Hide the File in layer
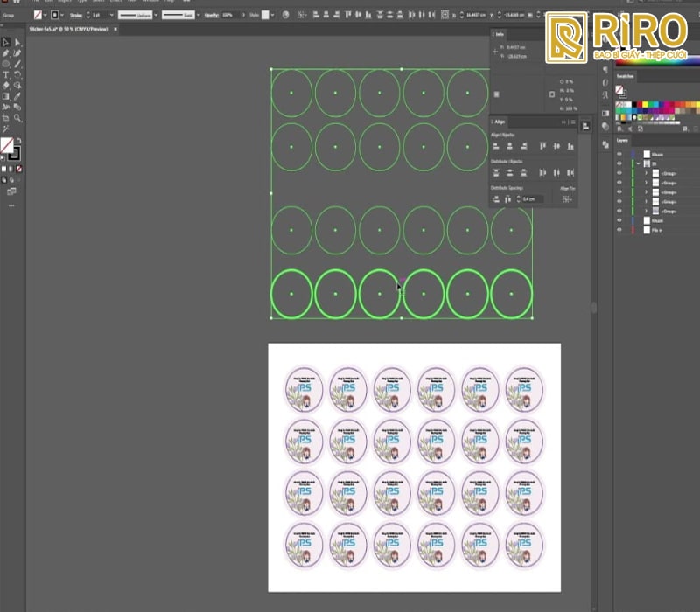This screenshot has height=612, width=700. click(x=619, y=230)
